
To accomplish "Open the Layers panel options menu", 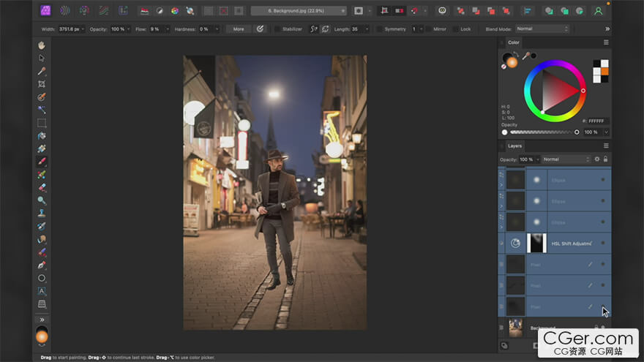I will coord(606,146).
